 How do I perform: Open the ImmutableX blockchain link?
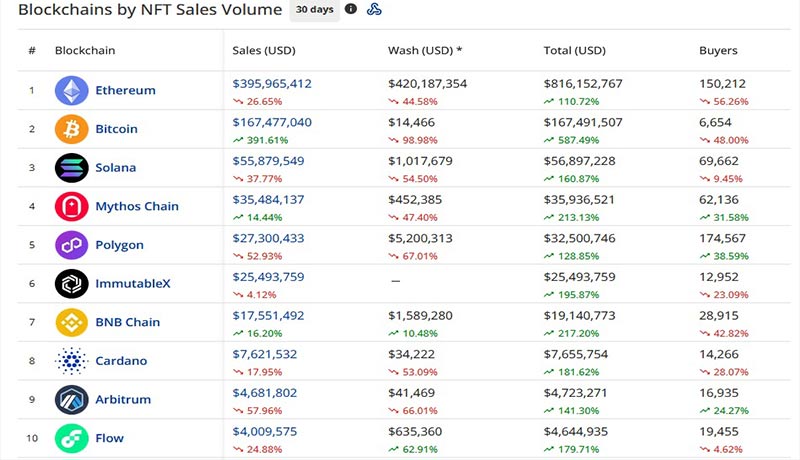(x=133, y=284)
